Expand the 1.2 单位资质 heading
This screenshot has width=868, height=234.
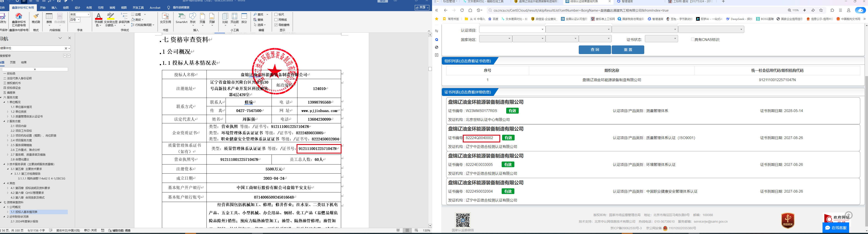click(x=8, y=112)
